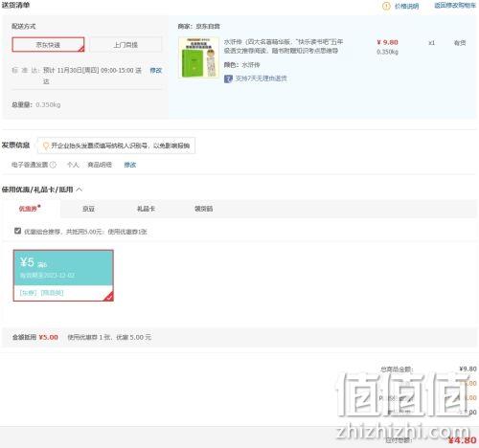Switch to the 领货码 tab
Screen dimensions: 479x448
[x=204, y=209]
